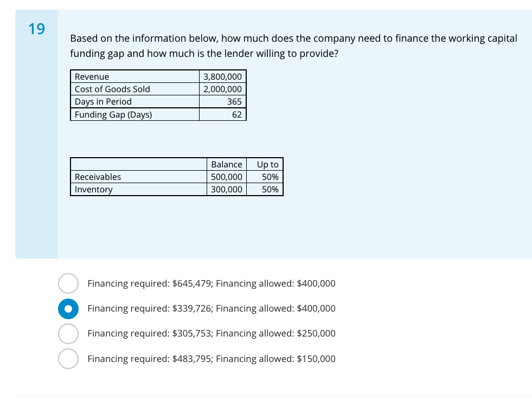Screen dimensions: 532x401
Task: Select the 3,800,000 revenue value cell
Action: [222, 77]
